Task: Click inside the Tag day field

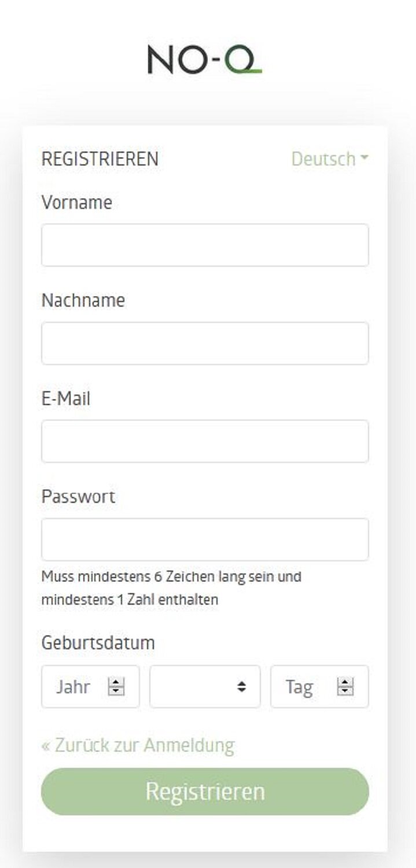Action: [x=319, y=686]
